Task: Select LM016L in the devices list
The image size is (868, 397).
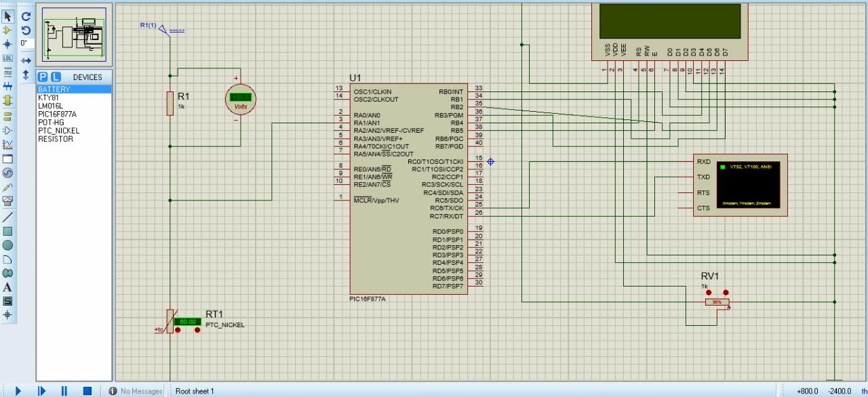Action: tap(51, 106)
